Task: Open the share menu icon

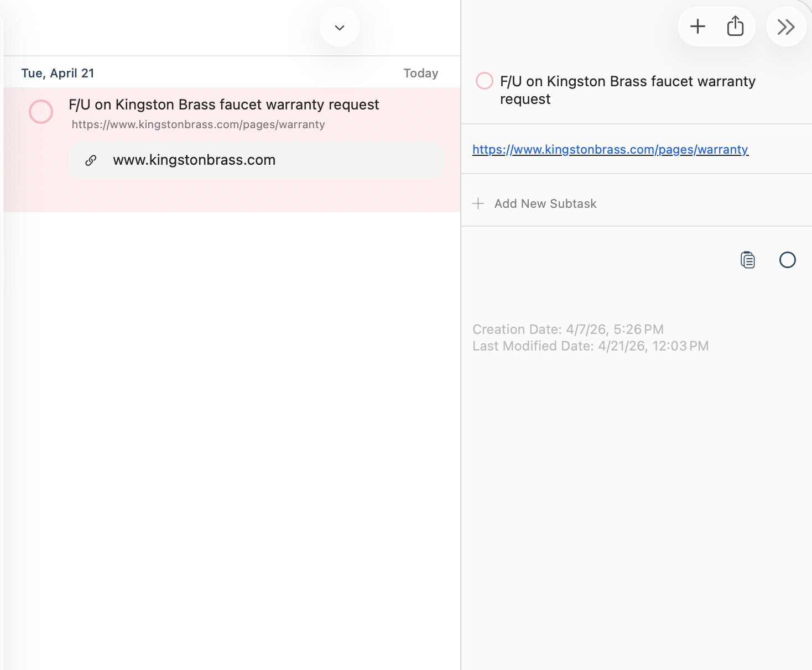Action: coord(735,27)
